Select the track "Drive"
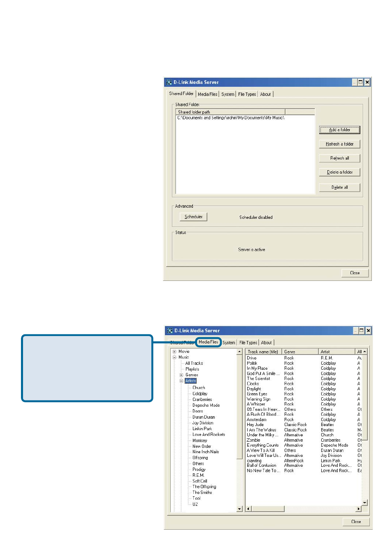Screen dimensions: 392x556 [x=252, y=358]
